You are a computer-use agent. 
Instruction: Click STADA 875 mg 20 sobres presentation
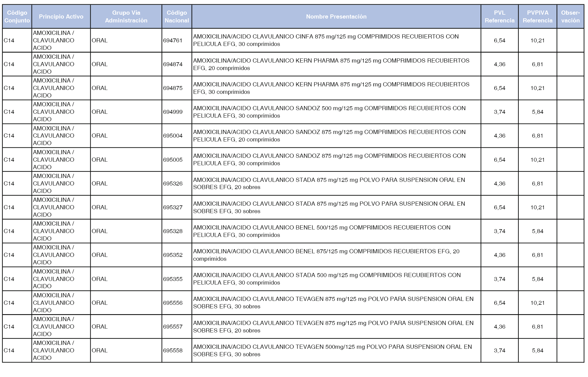coord(329,184)
